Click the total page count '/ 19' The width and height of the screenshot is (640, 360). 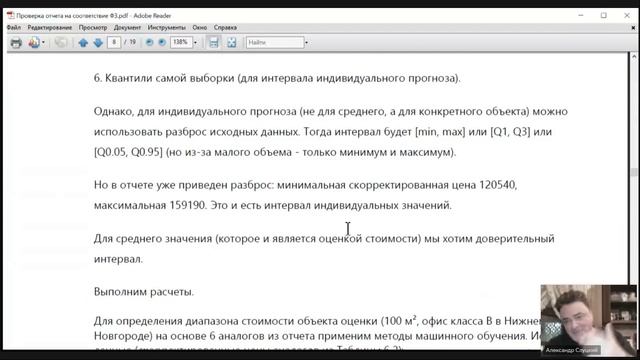(x=130, y=42)
